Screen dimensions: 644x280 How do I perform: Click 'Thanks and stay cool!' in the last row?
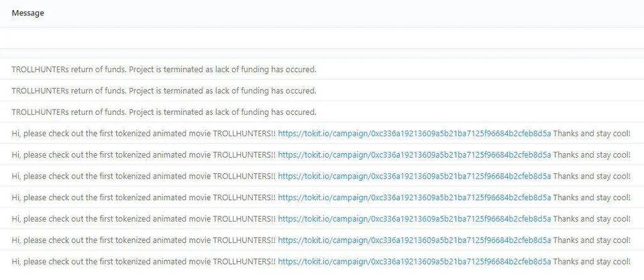592,262
